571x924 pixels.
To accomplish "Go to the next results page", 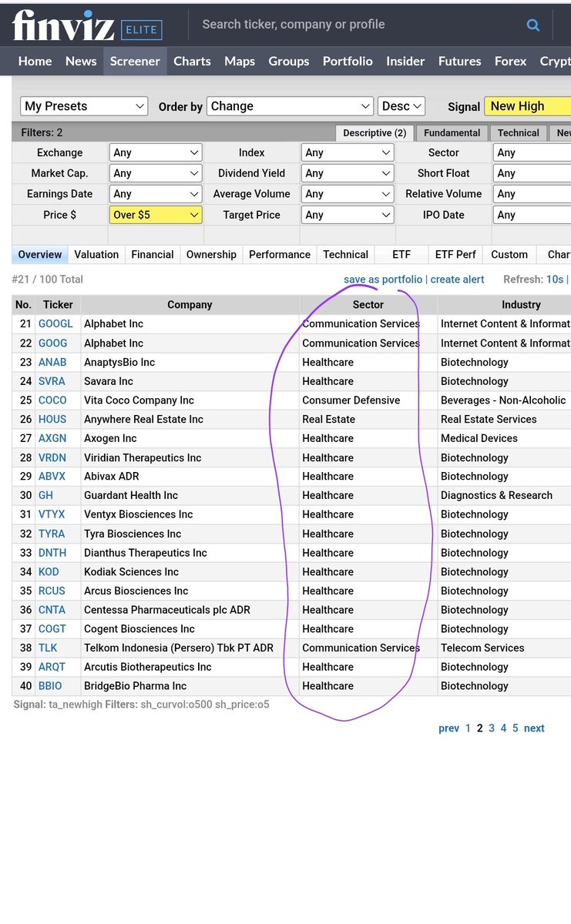I will click(x=534, y=728).
